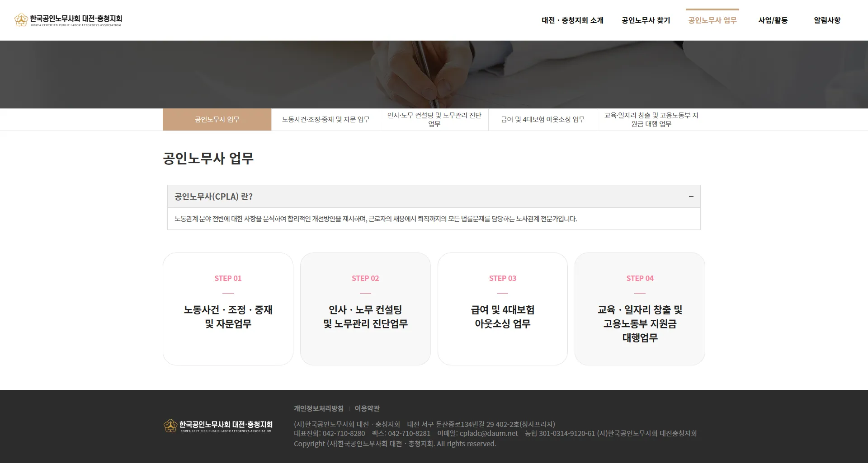
Task: Click the footer address 둔산중로134번길 text
Action: coord(481,424)
